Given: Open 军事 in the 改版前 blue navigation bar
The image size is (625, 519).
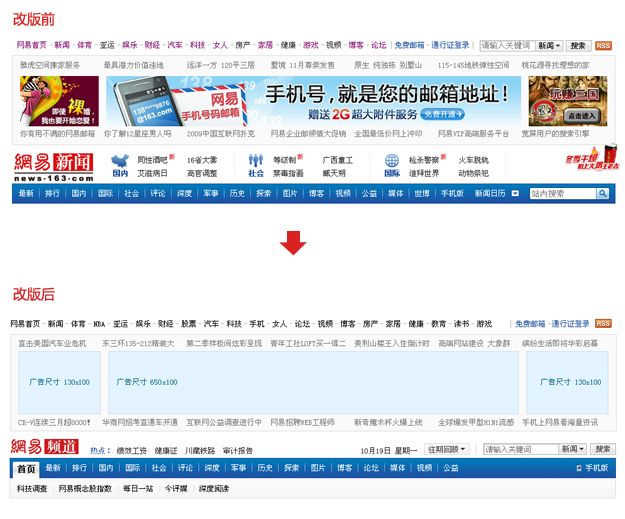Looking at the screenshot, I should tap(211, 193).
